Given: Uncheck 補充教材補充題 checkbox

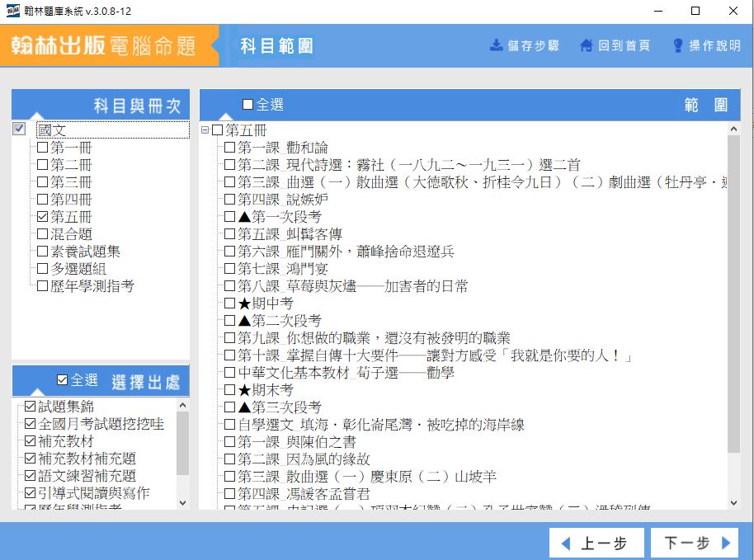Looking at the screenshot, I should pyautogui.click(x=30, y=458).
